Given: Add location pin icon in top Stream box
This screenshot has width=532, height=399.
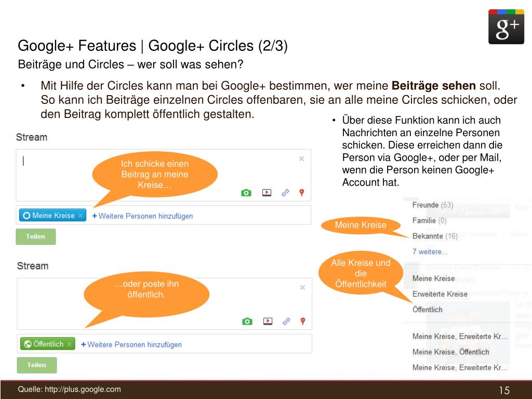Looking at the screenshot, I should pyautogui.click(x=302, y=193).
